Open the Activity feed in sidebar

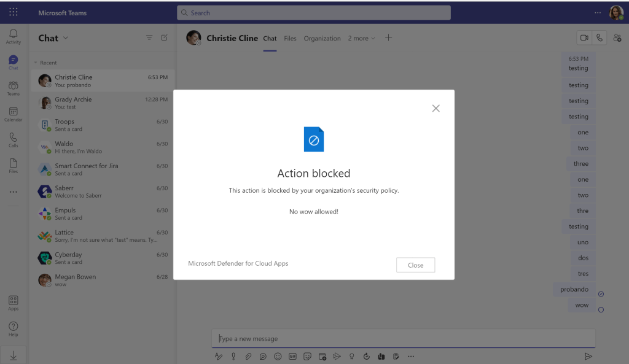(x=13, y=36)
